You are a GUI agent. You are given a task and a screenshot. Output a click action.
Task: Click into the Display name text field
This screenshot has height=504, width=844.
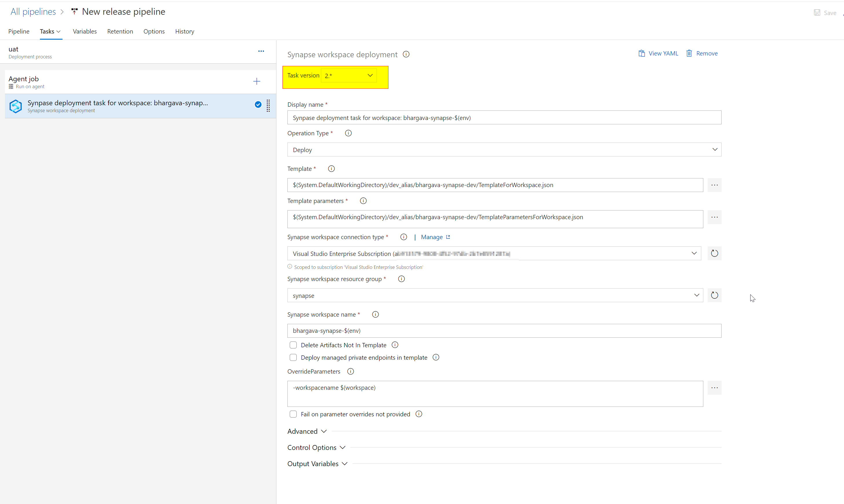pyautogui.click(x=504, y=118)
